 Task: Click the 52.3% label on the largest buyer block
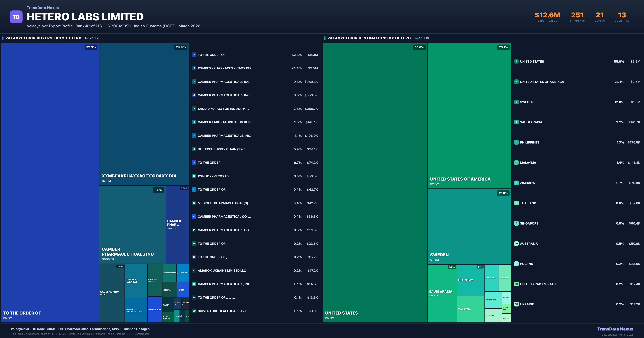pos(91,47)
